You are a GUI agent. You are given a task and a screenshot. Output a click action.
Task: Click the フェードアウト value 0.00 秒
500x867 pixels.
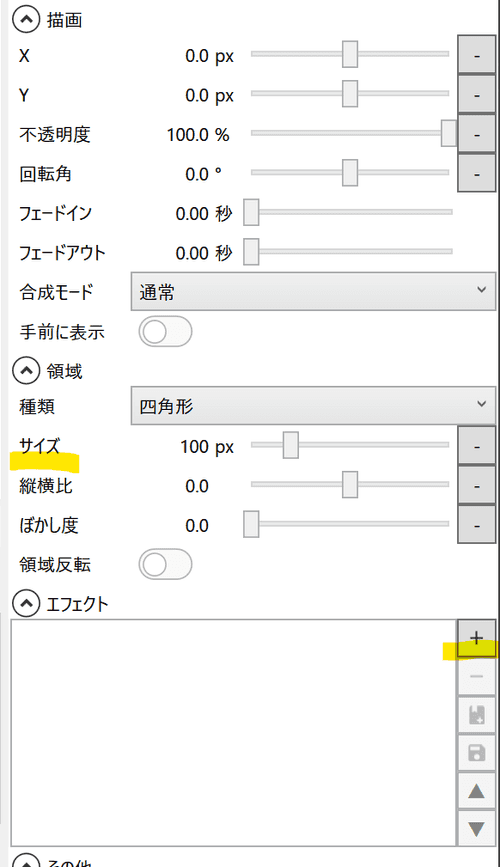pos(204,253)
